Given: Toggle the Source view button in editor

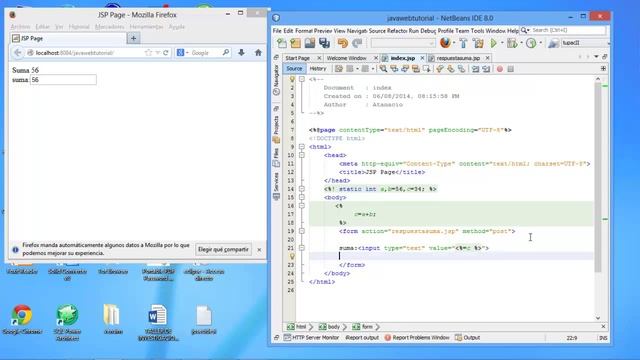Looking at the screenshot, I should coord(294,69).
